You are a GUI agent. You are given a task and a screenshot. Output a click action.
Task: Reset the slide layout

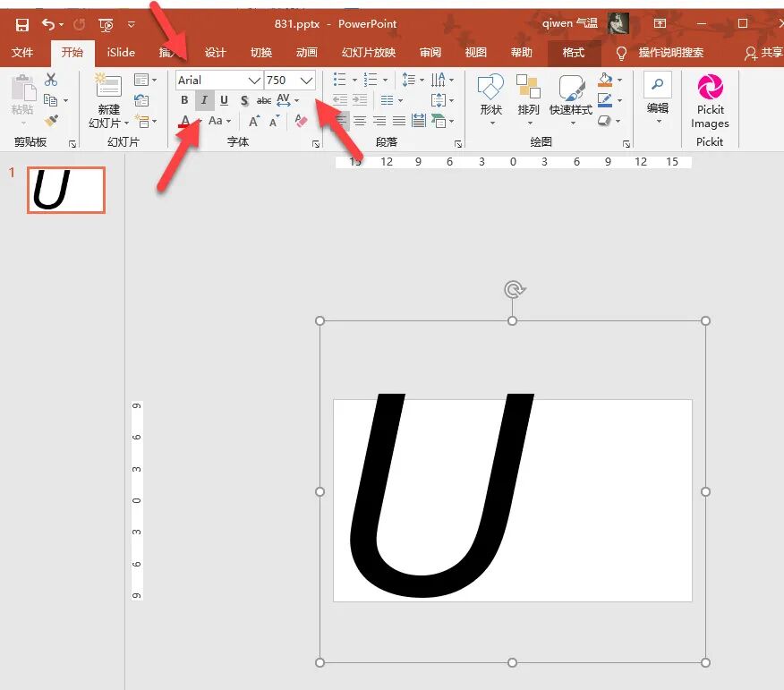[x=141, y=100]
